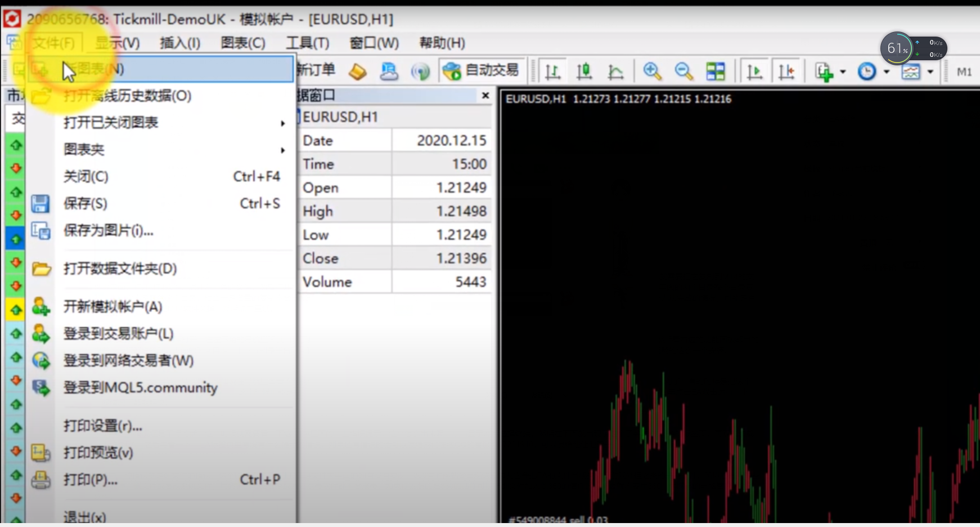Open the 文件(F) menu

pos(53,43)
